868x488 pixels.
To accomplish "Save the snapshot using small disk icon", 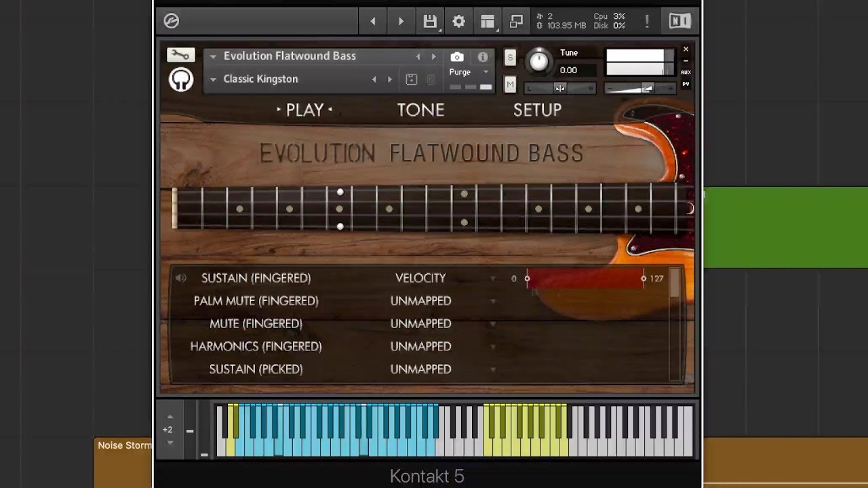I will [x=411, y=79].
